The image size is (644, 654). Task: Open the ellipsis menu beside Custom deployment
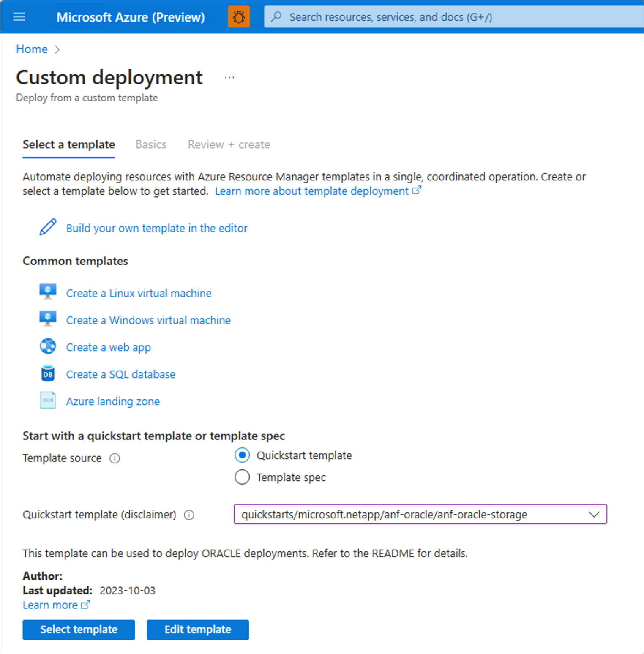[229, 78]
